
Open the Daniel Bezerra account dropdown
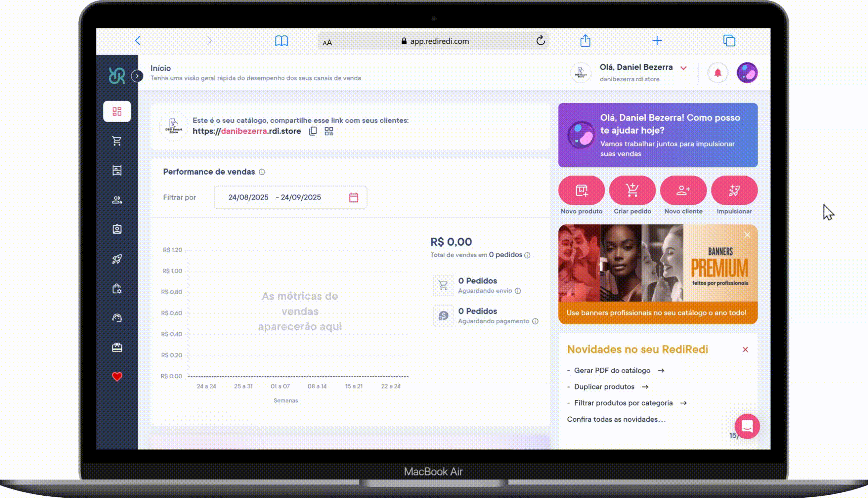click(x=683, y=68)
